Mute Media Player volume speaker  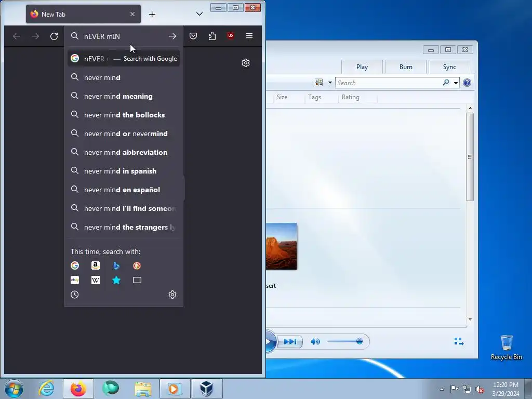[315, 342]
